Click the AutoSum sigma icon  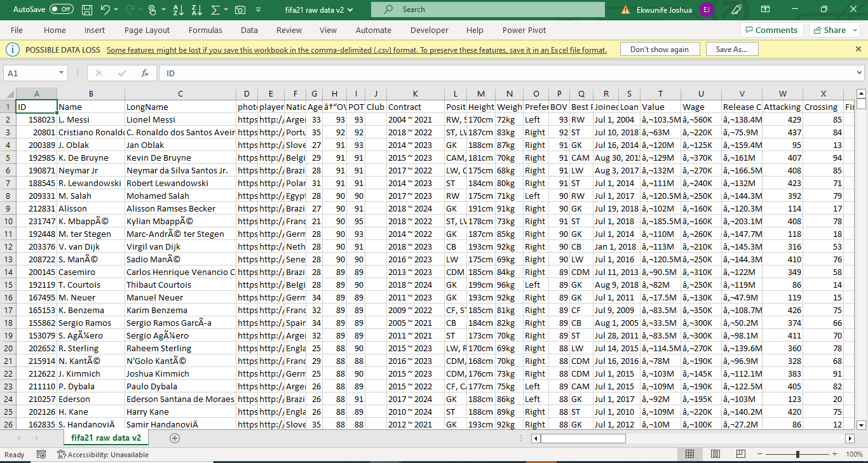215,10
